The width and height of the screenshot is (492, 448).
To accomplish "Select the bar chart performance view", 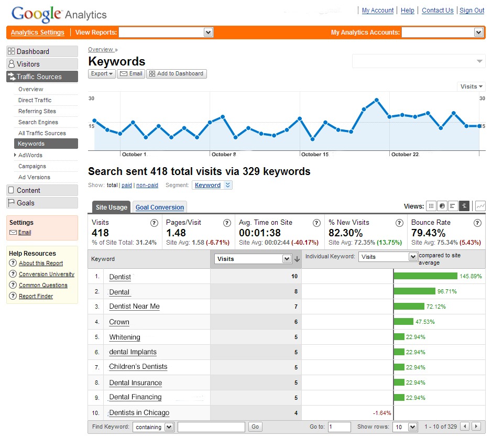I will pyautogui.click(x=453, y=206).
